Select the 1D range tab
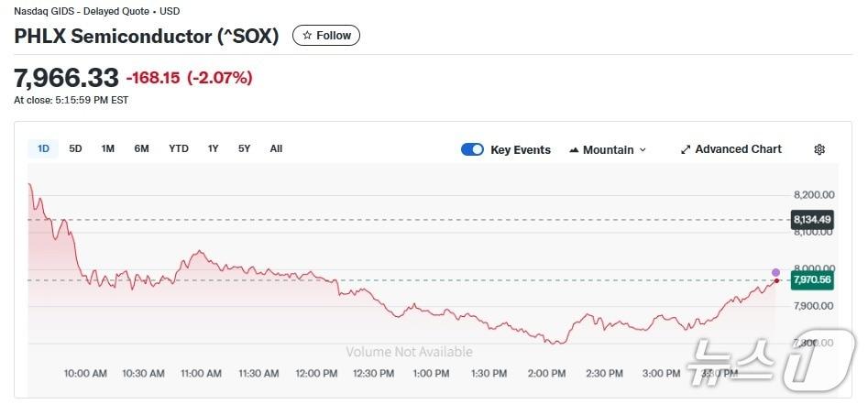The image size is (868, 404). (x=43, y=148)
